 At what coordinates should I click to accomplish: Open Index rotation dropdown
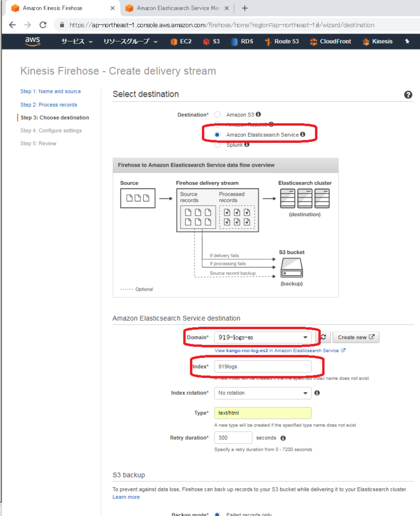(x=263, y=393)
